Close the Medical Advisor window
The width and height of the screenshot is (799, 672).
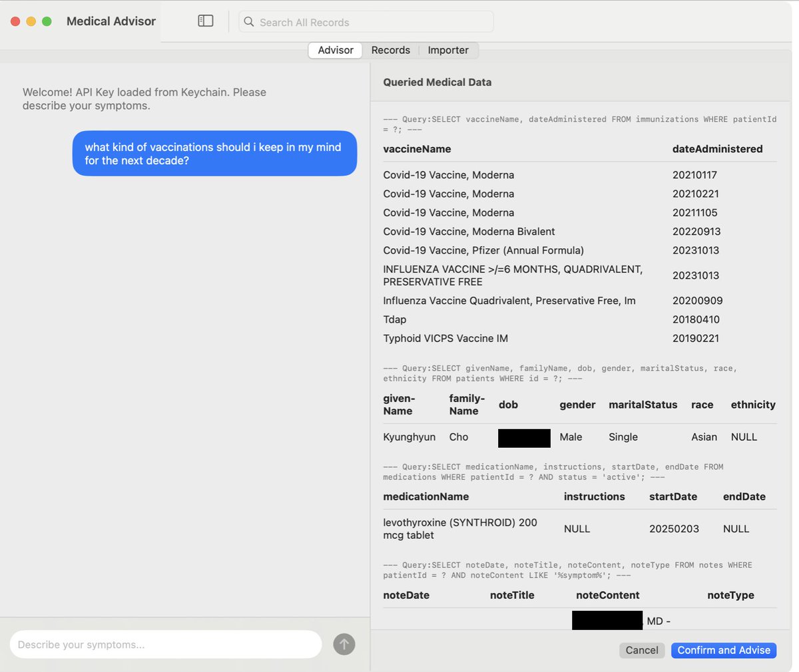(x=15, y=21)
